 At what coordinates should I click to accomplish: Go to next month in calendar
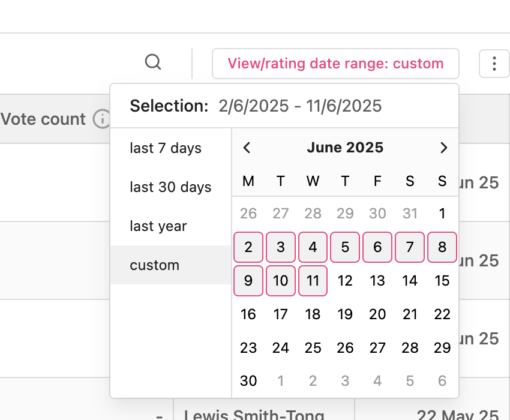pos(443,148)
